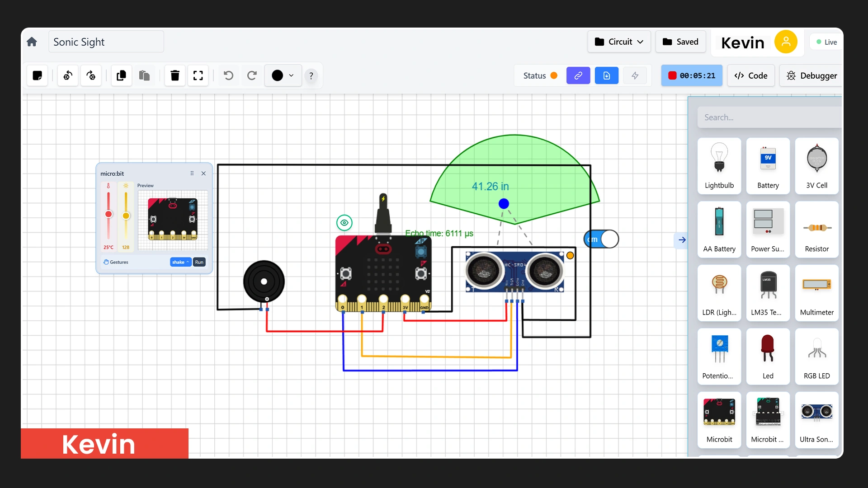Rotate the selection counter-clockwise
Screen dimensions: 868x488
68,75
